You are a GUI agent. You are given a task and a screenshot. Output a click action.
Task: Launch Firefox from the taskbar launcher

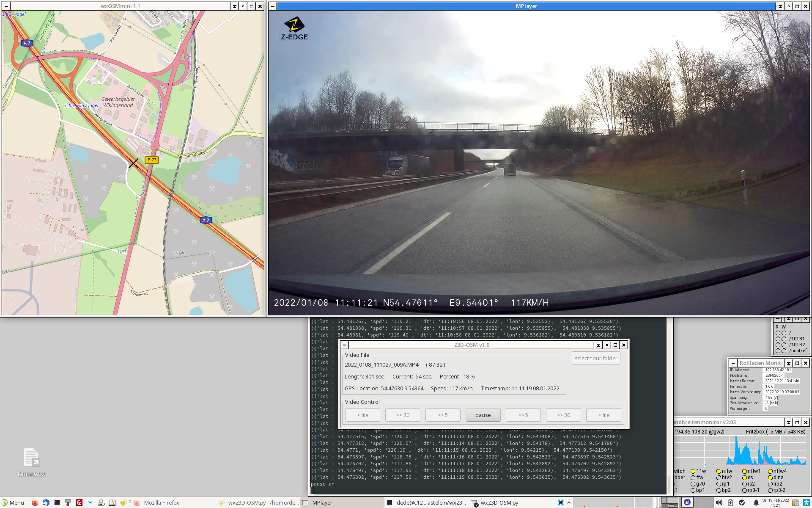coord(35,502)
